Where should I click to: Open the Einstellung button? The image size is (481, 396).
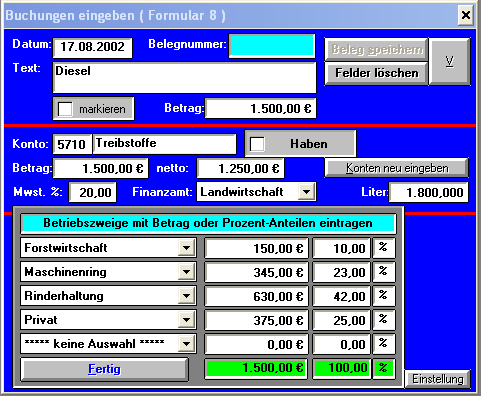[438, 379]
